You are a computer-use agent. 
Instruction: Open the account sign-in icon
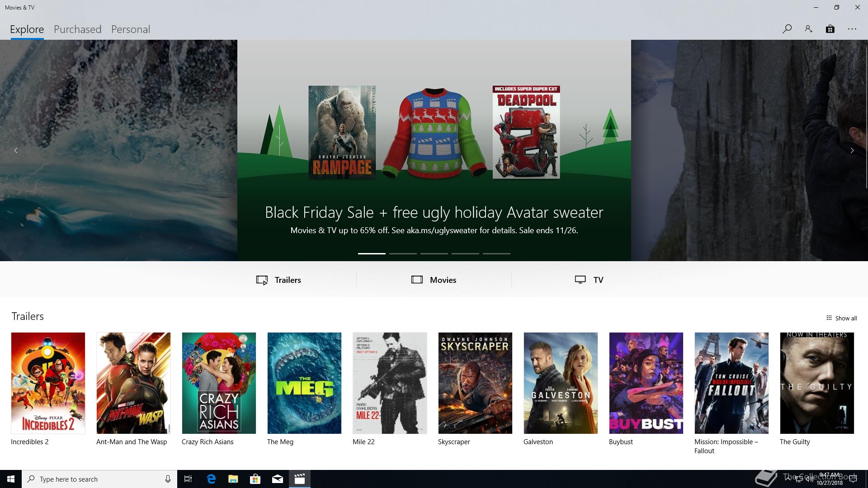(x=808, y=29)
